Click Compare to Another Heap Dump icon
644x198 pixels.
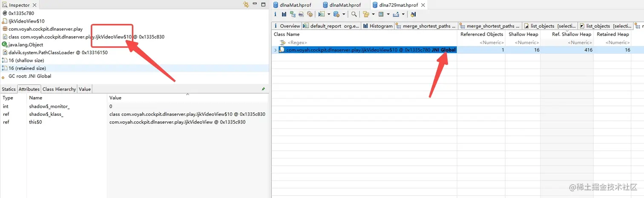(413, 14)
